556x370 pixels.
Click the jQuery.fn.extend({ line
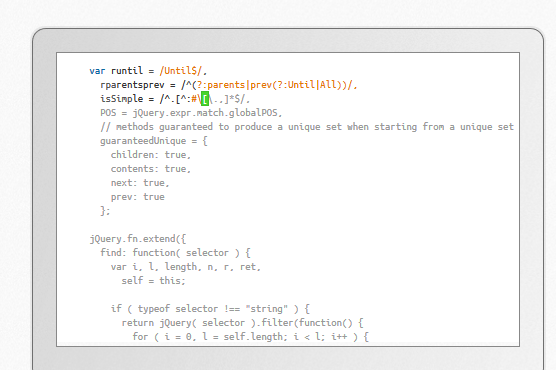(138, 239)
